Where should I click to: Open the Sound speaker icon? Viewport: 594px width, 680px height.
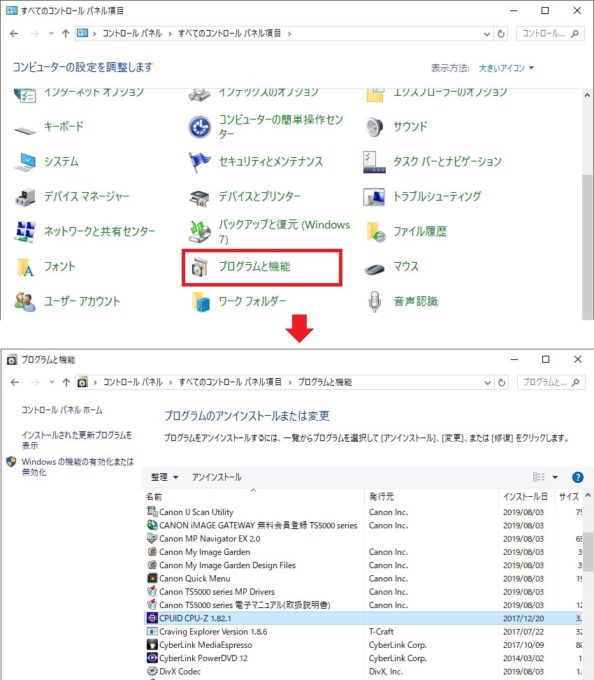point(374,127)
